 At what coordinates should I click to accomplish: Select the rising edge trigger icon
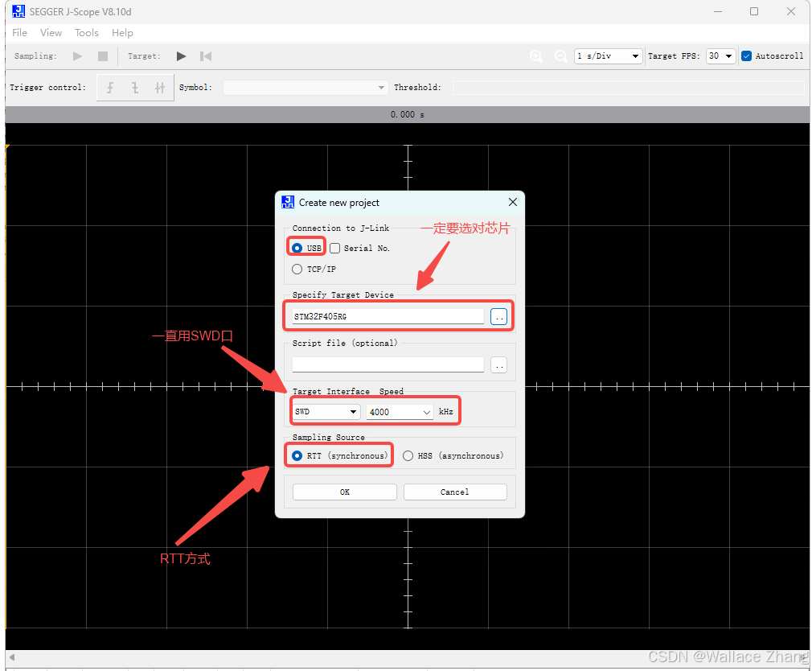[110, 88]
